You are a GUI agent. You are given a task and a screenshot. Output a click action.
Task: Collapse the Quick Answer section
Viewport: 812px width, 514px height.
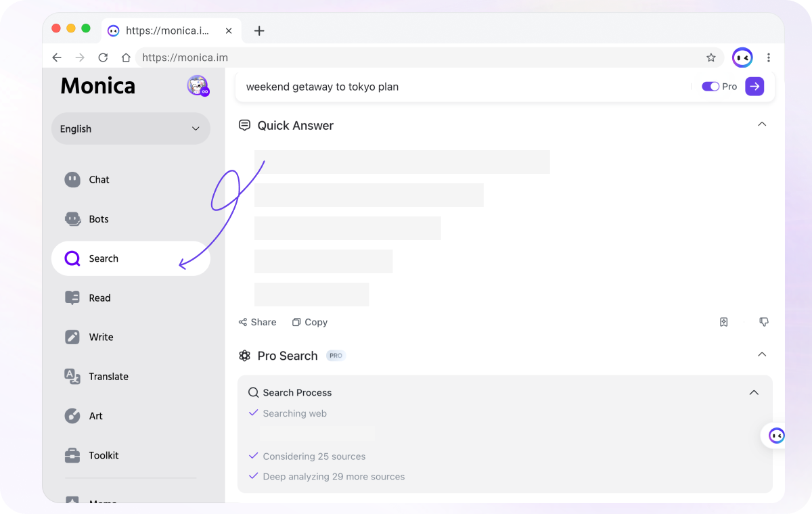click(x=762, y=124)
